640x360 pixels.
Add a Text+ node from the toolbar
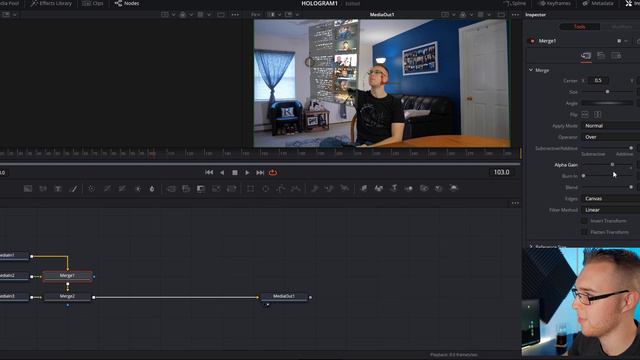pos(58,189)
